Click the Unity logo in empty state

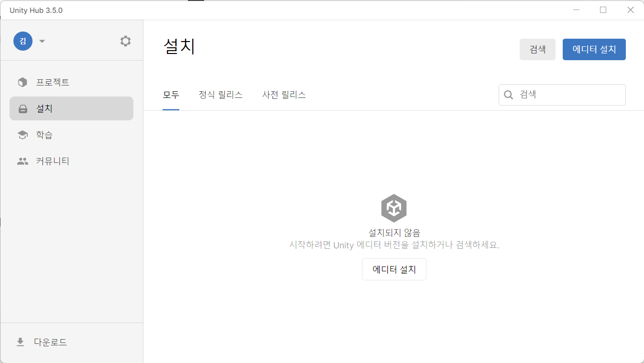[394, 208]
